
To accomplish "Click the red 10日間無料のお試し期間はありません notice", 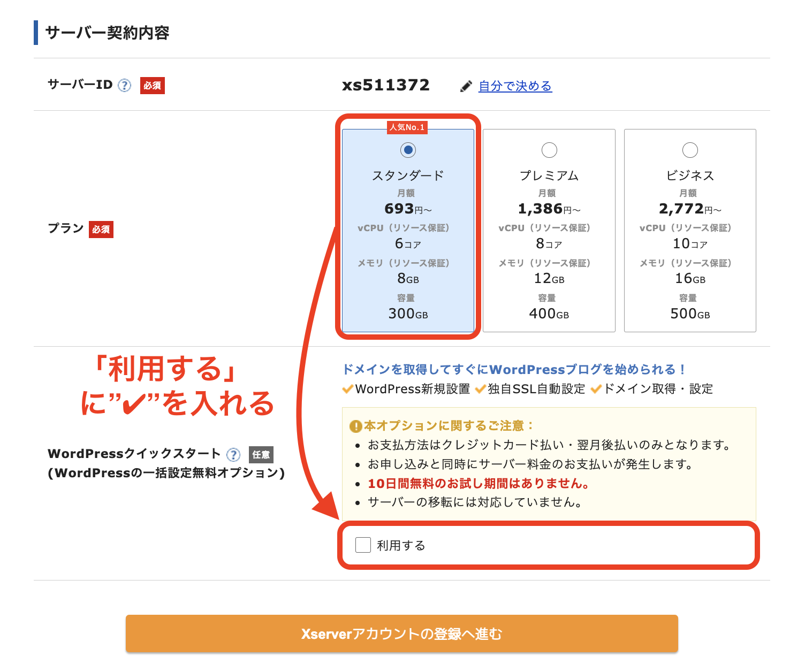I will [x=479, y=484].
